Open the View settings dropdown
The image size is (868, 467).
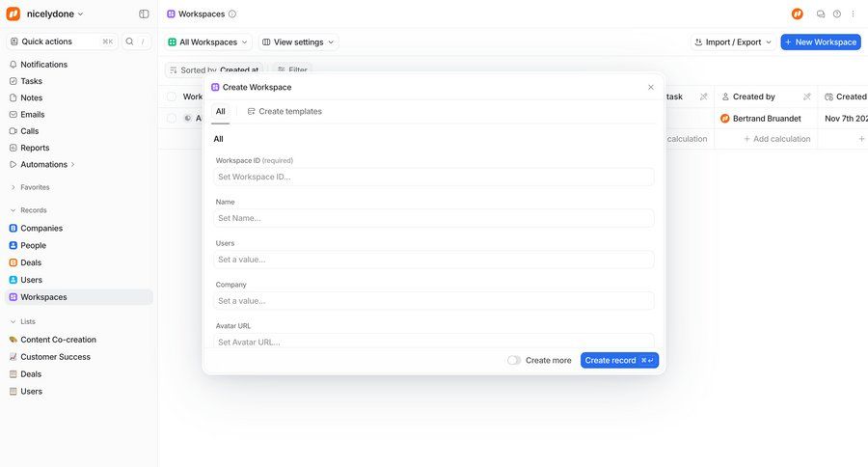pyautogui.click(x=298, y=42)
